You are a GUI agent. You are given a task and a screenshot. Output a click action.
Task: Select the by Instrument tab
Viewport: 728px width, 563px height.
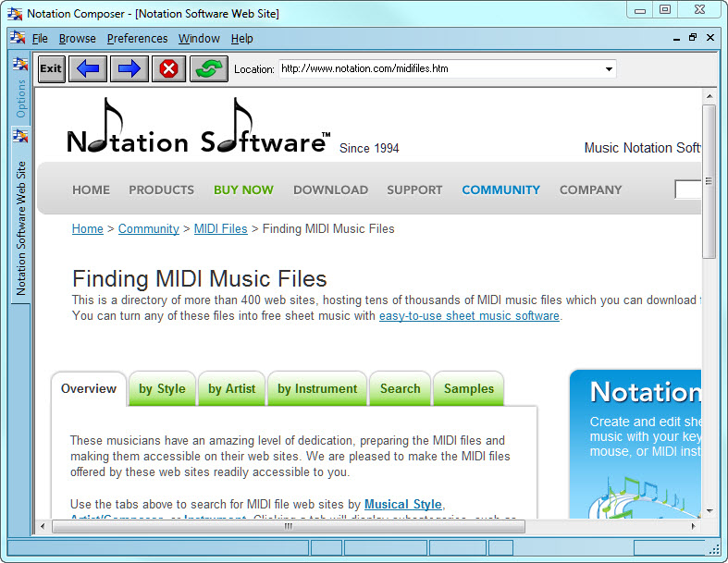point(317,389)
